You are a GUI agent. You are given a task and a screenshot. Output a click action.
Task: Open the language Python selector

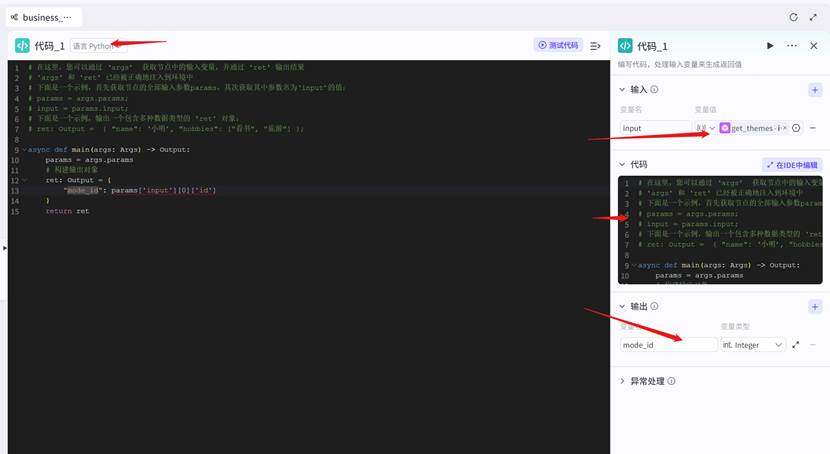(98, 46)
